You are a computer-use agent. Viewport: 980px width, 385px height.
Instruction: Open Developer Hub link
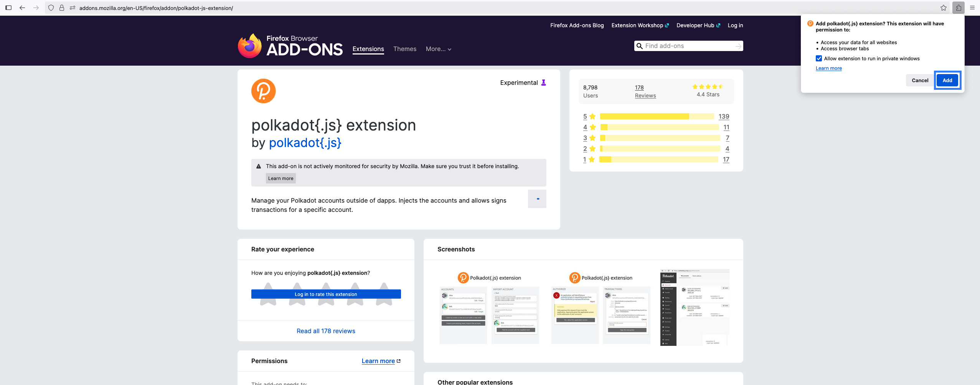(x=698, y=25)
